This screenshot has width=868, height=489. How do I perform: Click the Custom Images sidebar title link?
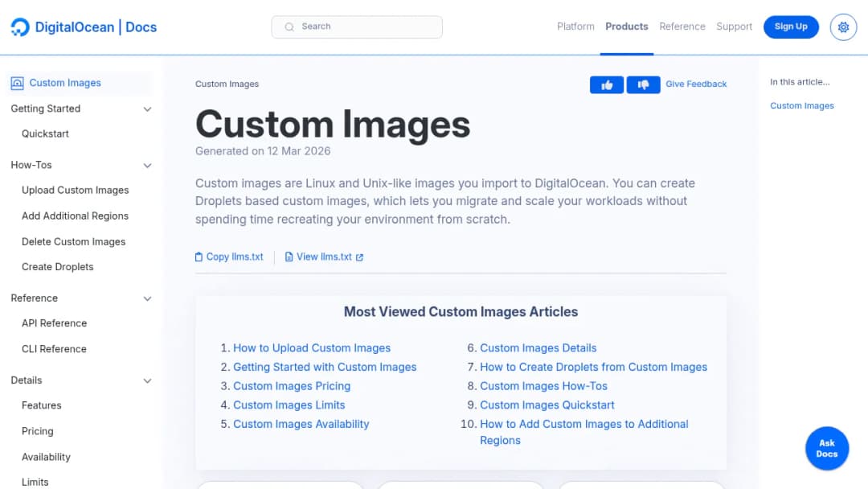point(65,83)
